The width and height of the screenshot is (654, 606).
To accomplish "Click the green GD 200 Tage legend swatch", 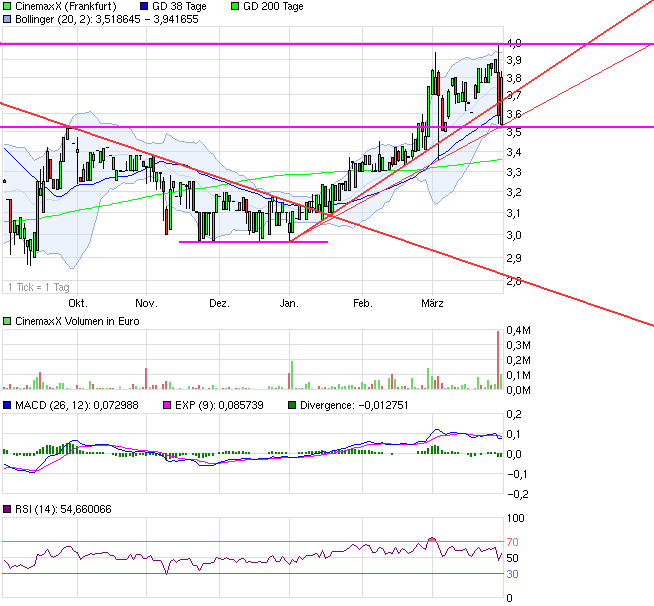I will (x=235, y=6).
